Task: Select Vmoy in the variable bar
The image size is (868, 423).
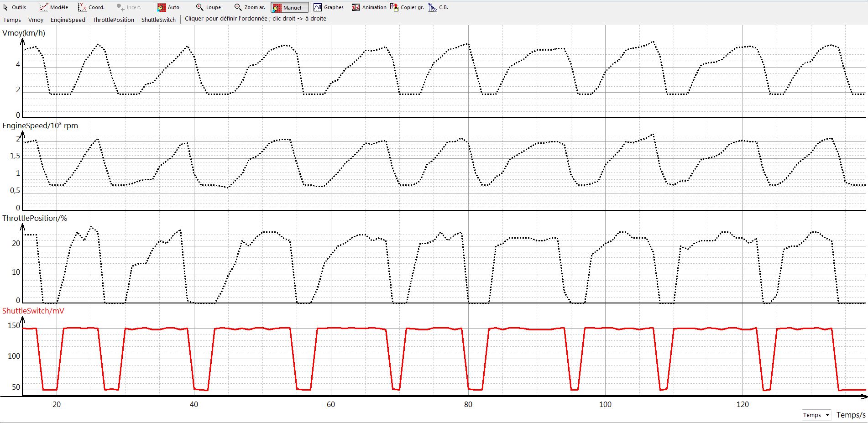Action: [x=36, y=20]
